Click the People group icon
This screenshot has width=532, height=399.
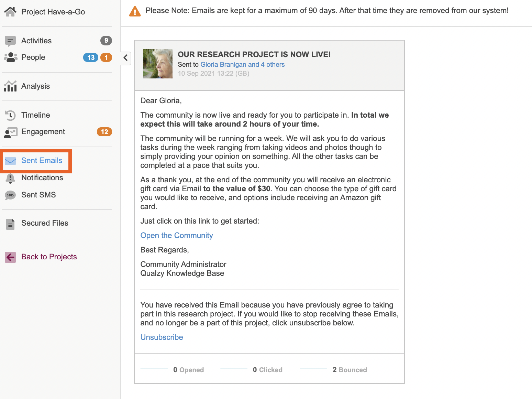pyautogui.click(x=11, y=57)
